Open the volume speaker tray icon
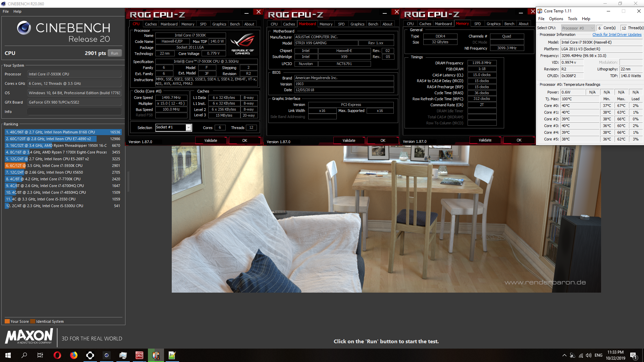 point(589,355)
